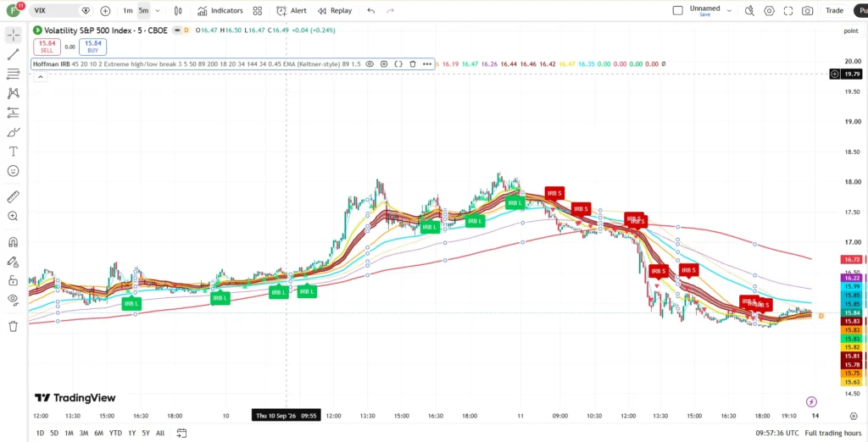Click the purple lightning bolt icon

click(811, 401)
